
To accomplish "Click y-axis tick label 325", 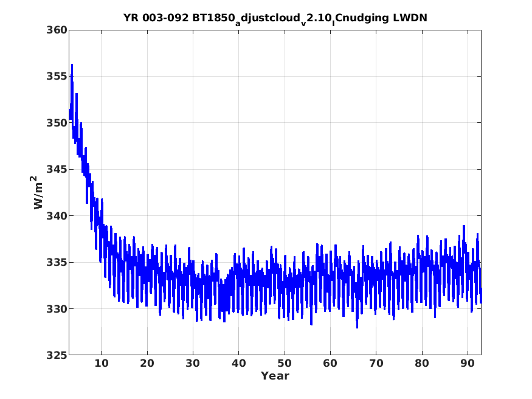I will (57, 355).
